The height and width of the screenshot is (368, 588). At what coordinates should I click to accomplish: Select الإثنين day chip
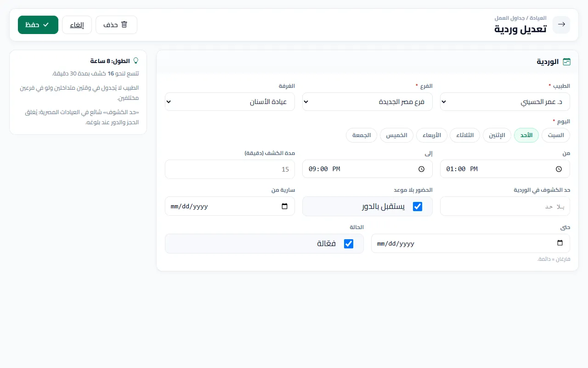(x=497, y=135)
